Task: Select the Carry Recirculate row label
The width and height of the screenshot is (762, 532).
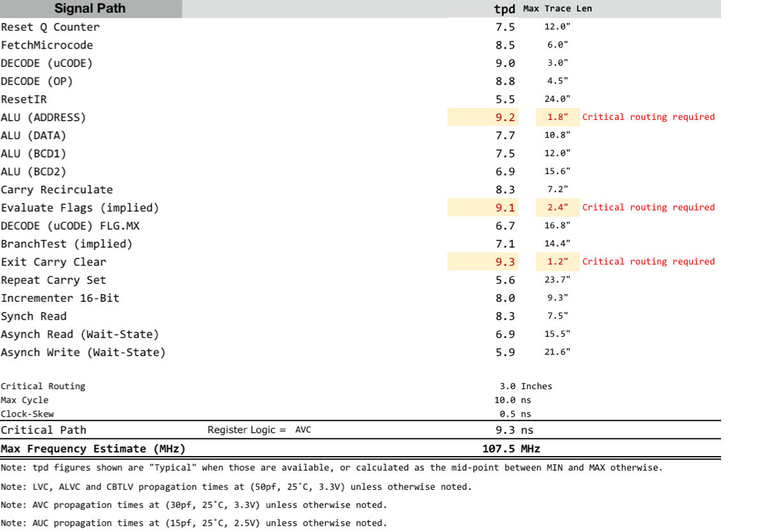Action: pos(57,190)
